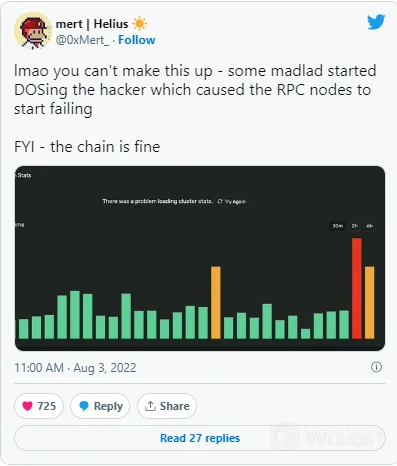Click the sun emoji beside Helius
The height and width of the screenshot is (466, 397).
tap(139, 24)
